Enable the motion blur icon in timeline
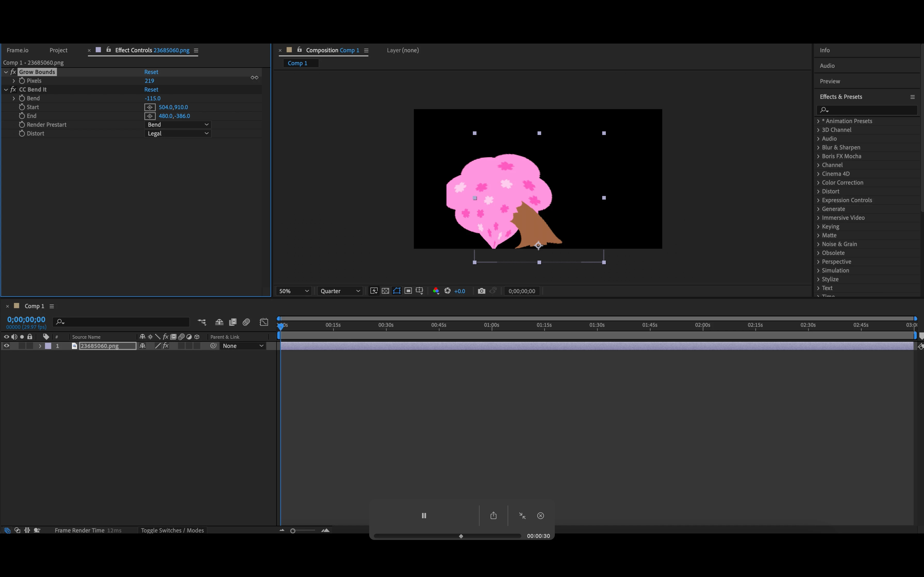 point(246,322)
